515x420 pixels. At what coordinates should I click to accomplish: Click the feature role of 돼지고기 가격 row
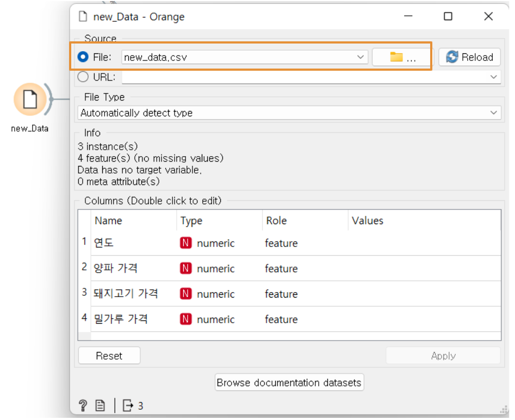tap(281, 294)
